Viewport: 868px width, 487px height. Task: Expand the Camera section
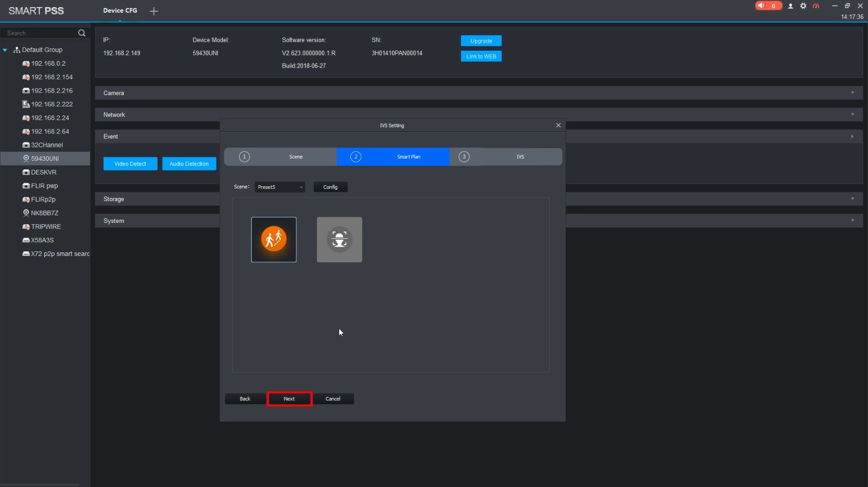pos(478,93)
